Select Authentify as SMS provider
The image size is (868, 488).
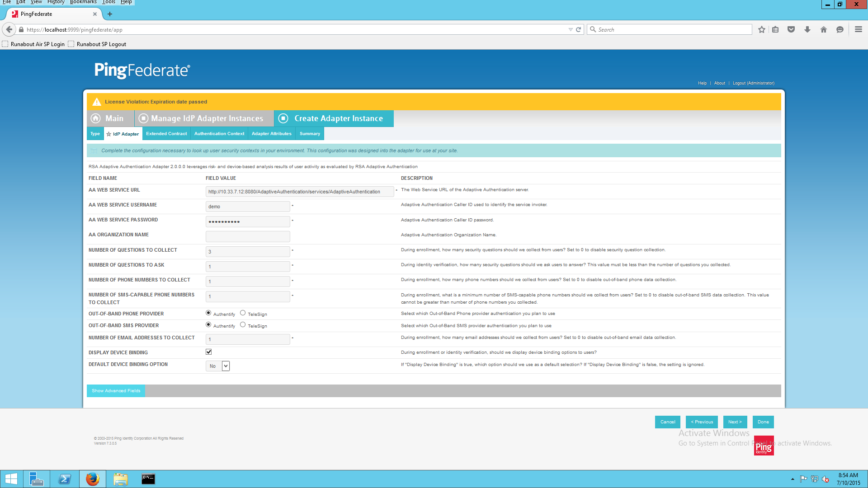[208, 325]
